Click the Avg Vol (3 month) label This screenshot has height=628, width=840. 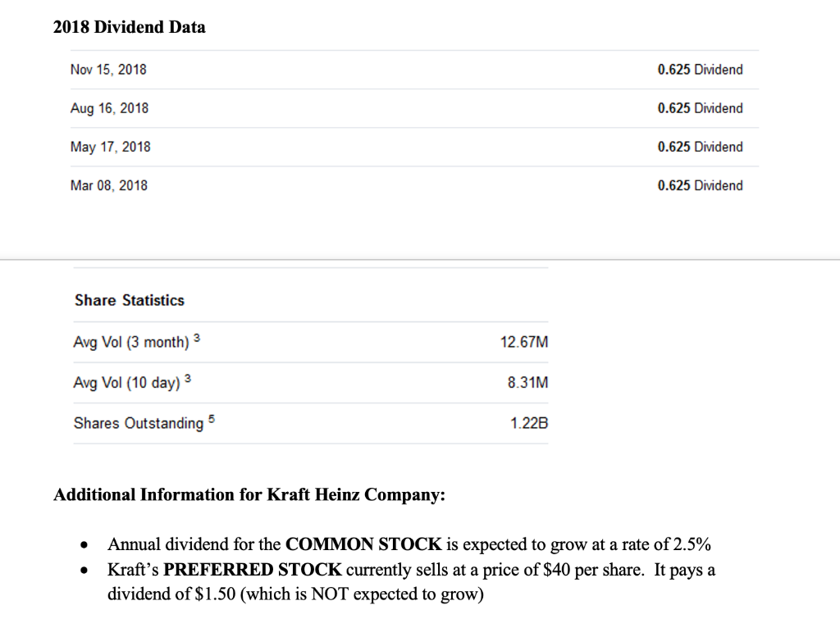point(131,343)
